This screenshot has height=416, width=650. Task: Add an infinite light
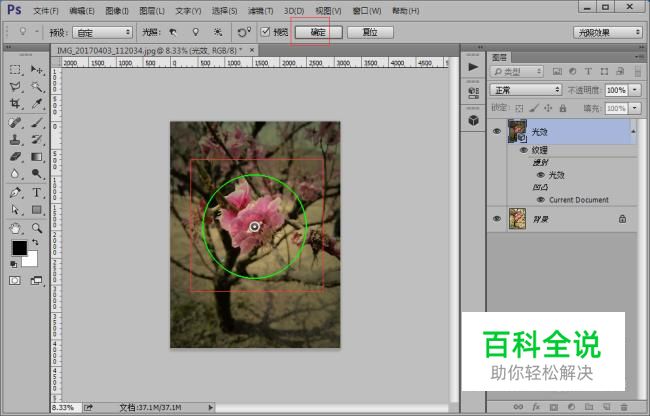pyautogui.click(x=218, y=32)
